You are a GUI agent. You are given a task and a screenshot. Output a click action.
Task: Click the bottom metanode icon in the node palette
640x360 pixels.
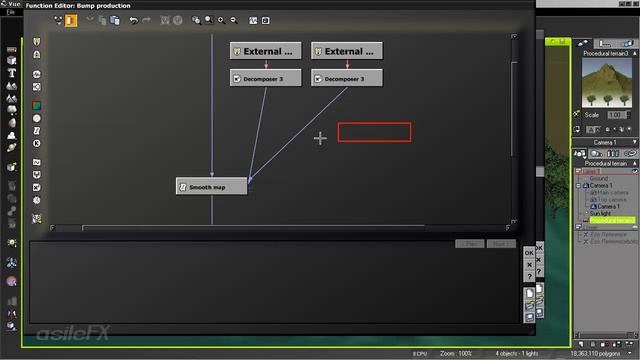[37, 219]
